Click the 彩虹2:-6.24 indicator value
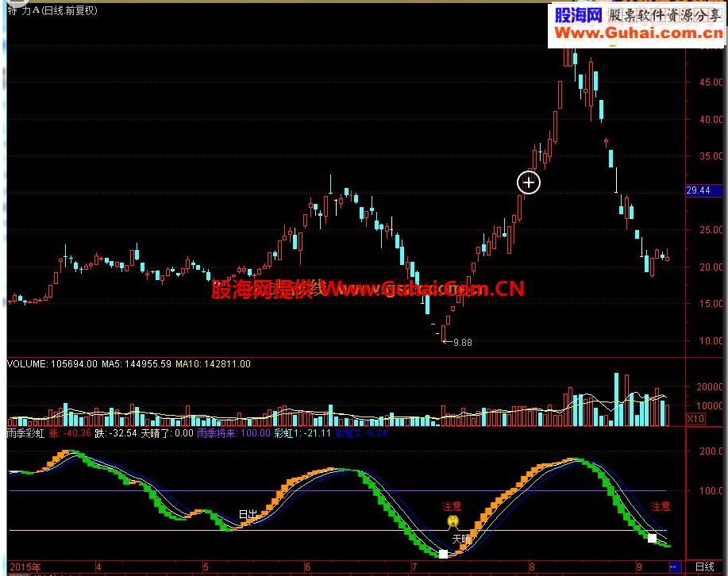 (x=360, y=433)
